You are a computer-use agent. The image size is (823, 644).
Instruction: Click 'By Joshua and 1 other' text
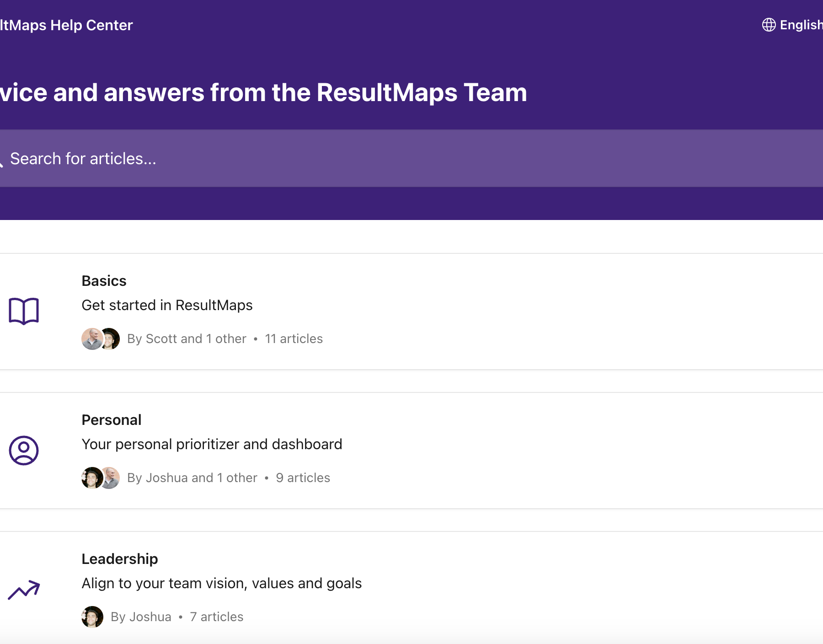pos(192,478)
